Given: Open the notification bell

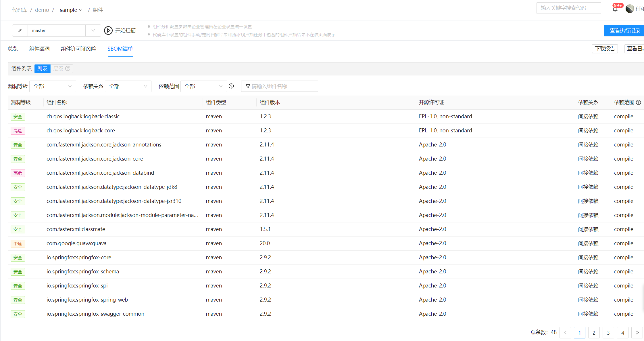Looking at the screenshot, I should point(615,9).
